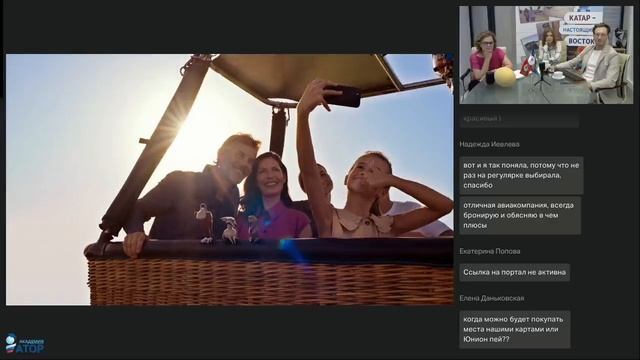Click the hot air balloon video frame
Viewport: 640px width, 360px height.
pos(229,180)
